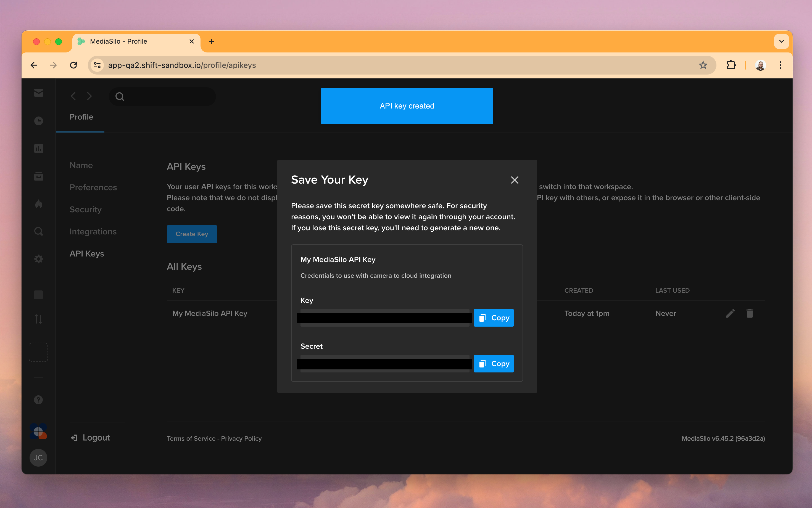Click the transfers up-down arrows icon
Viewport: 812px width, 508px height.
[x=38, y=319]
